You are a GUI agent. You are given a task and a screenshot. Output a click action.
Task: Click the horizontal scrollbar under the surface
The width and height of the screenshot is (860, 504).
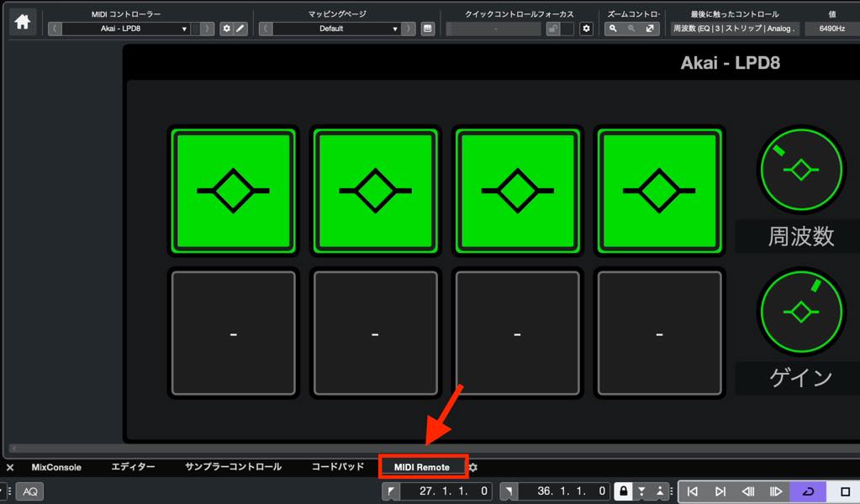tap(433, 448)
